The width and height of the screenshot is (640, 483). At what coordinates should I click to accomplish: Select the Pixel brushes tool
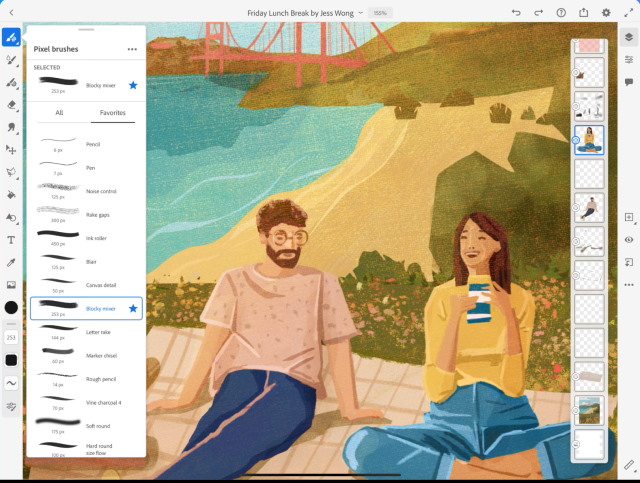11,38
